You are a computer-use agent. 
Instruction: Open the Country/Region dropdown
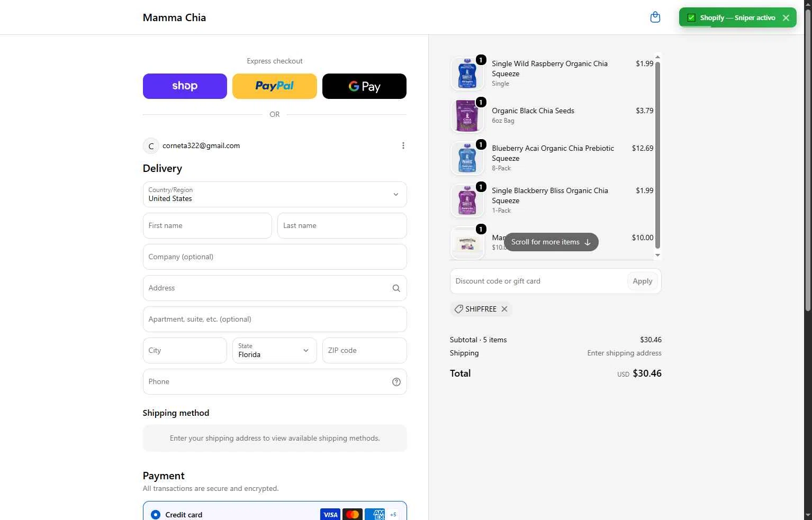pos(275,195)
